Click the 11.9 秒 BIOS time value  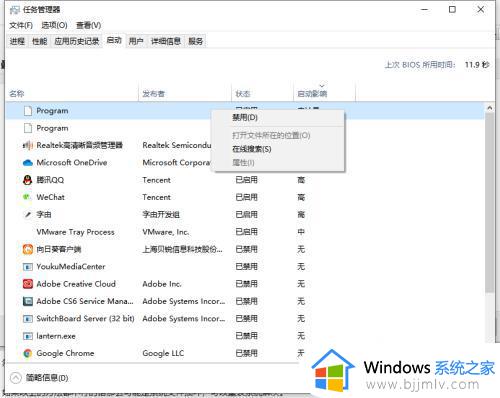(x=477, y=65)
